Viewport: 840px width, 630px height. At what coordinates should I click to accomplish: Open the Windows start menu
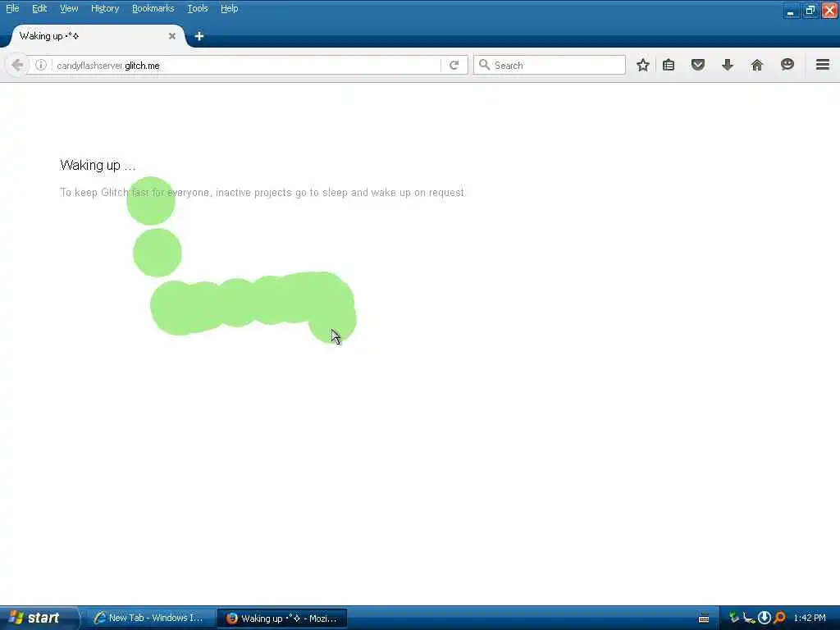(x=38, y=618)
